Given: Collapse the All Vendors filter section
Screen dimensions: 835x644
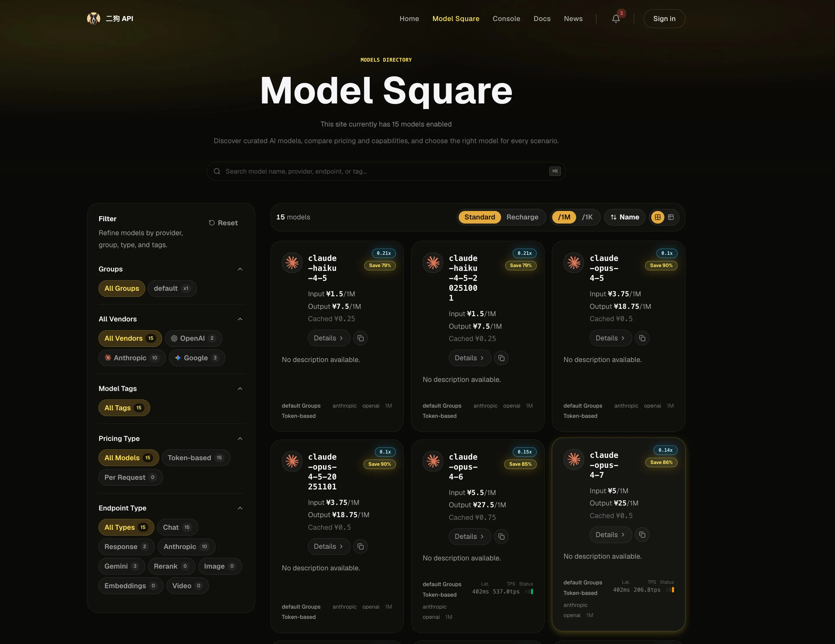Looking at the screenshot, I should pyautogui.click(x=240, y=319).
